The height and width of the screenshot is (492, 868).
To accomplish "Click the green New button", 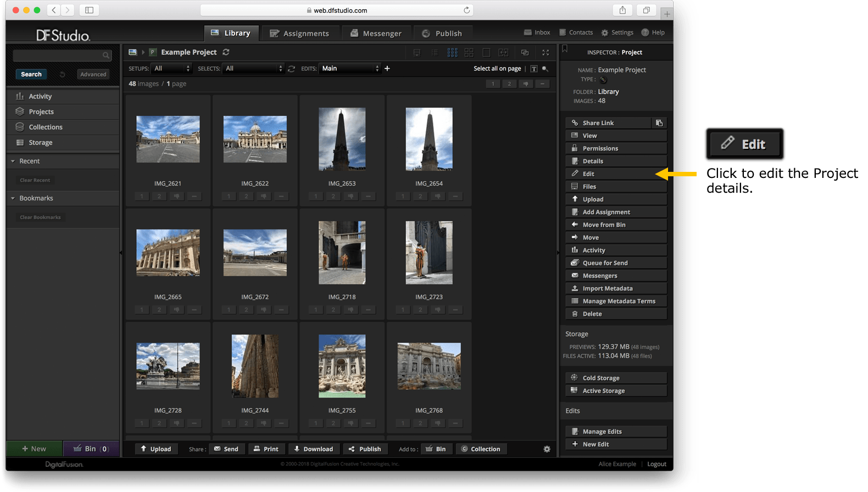I will pyautogui.click(x=34, y=449).
